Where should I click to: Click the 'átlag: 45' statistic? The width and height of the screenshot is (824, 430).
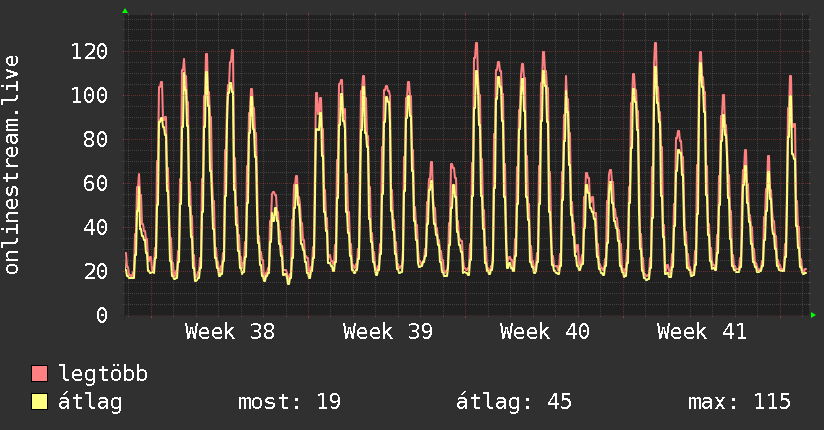pos(513,403)
